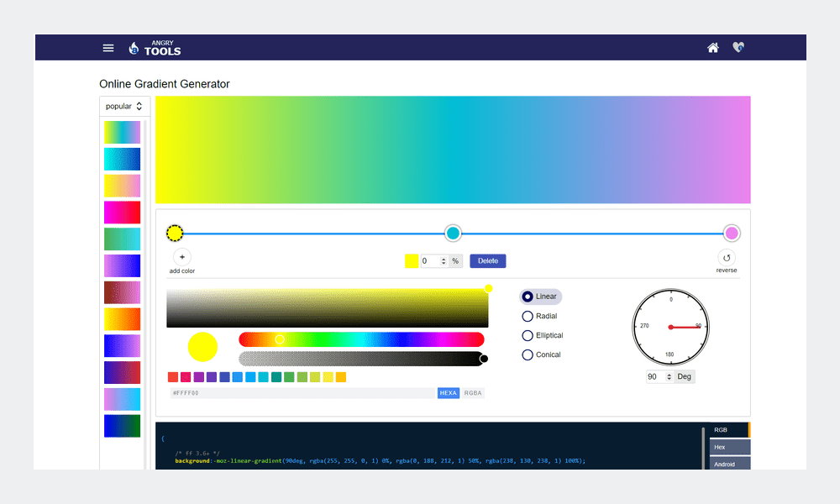
Task: Click the code panel scrollbar
Action: 703,448
